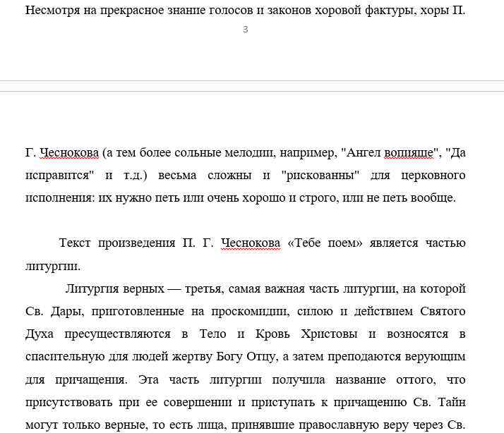This screenshot has width=504, height=433.
Task: Click the misspelled word "Чеснокова" after "Г."
Action: 69,152
